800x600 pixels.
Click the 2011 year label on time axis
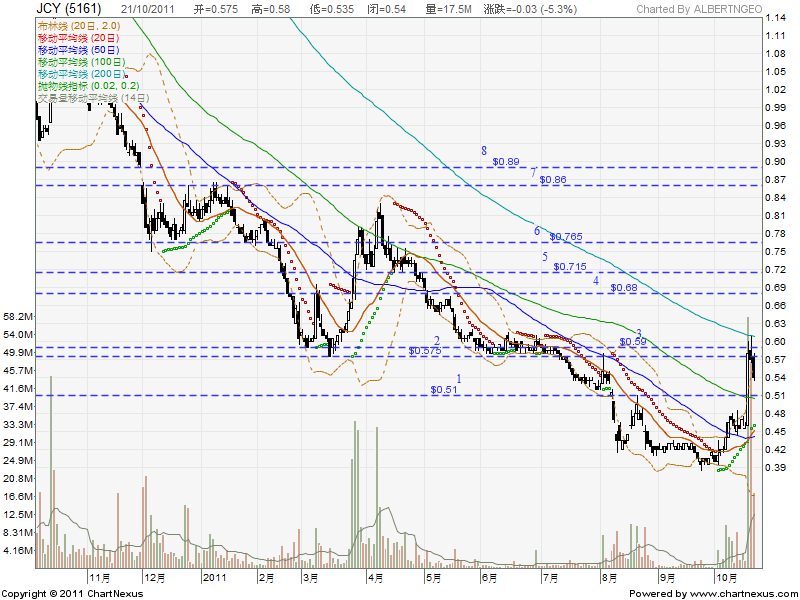217,577
